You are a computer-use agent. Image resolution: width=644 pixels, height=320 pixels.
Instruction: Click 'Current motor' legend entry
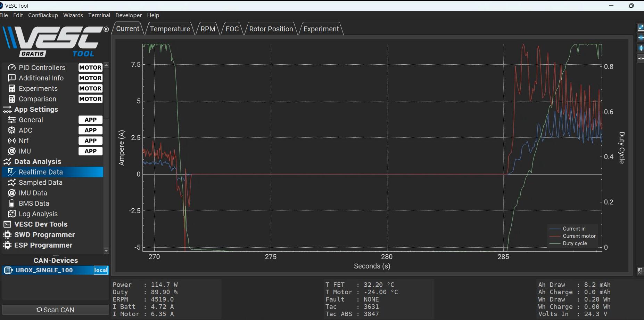click(573, 236)
